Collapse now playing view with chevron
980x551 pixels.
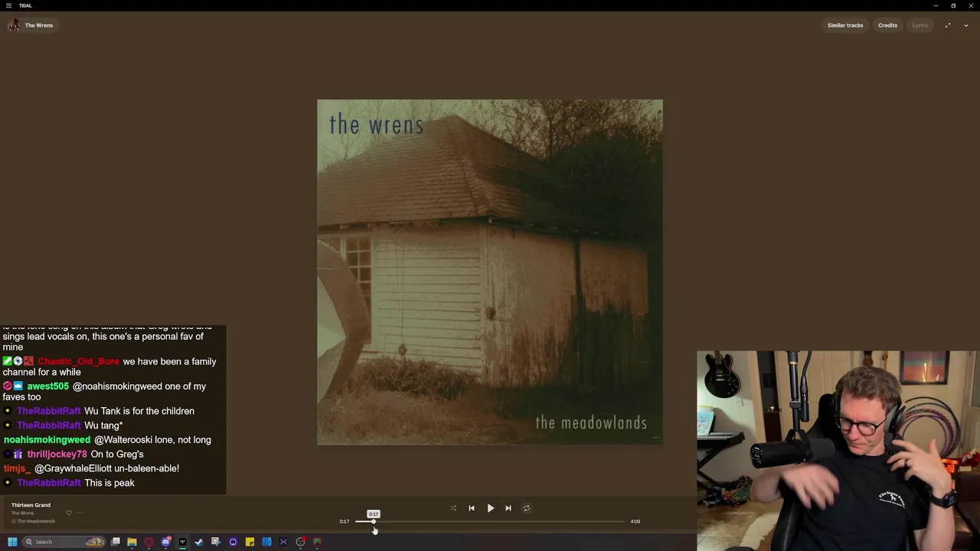[x=965, y=25]
